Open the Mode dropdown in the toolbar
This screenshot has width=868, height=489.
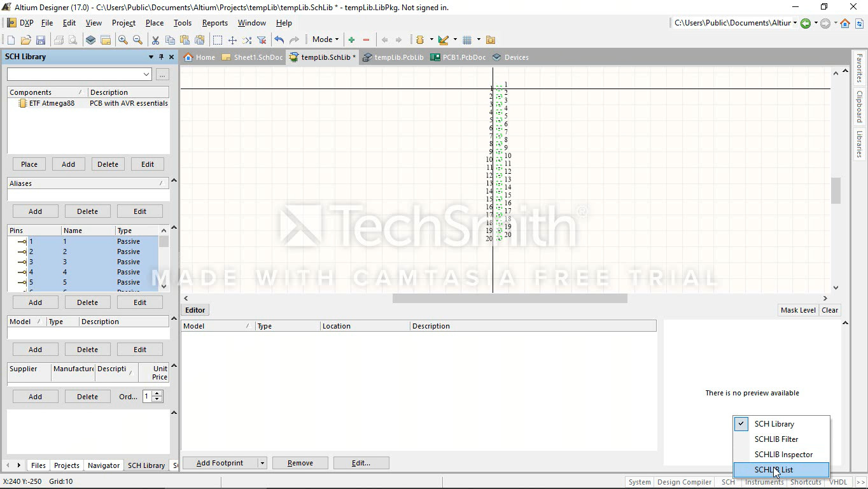pos(325,39)
